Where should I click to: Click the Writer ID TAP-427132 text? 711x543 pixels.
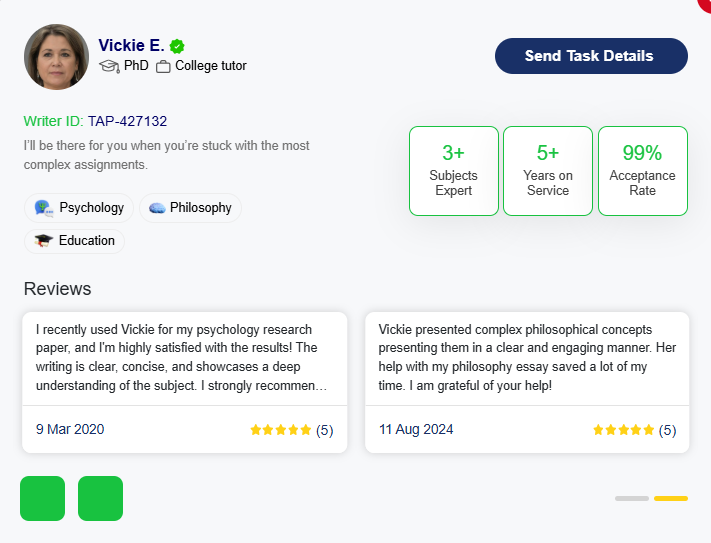tap(95, 121)
